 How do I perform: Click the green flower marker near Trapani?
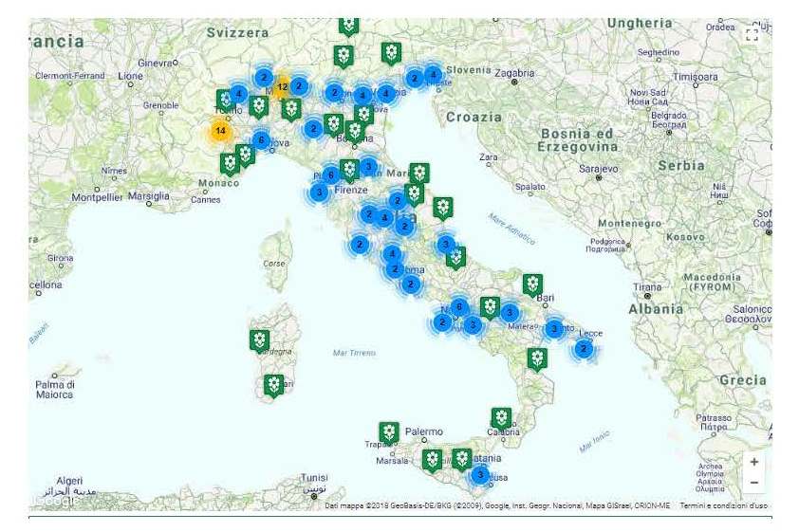coord(388,432)
